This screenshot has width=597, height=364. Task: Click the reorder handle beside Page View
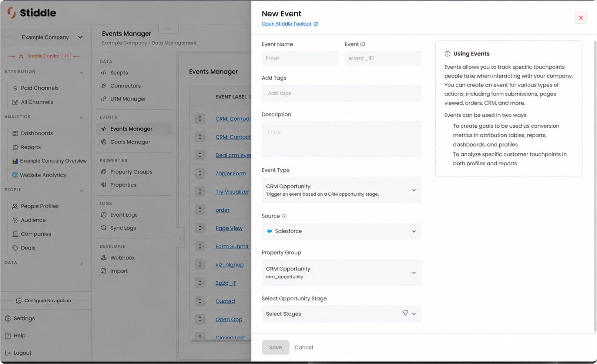point(200,228)
